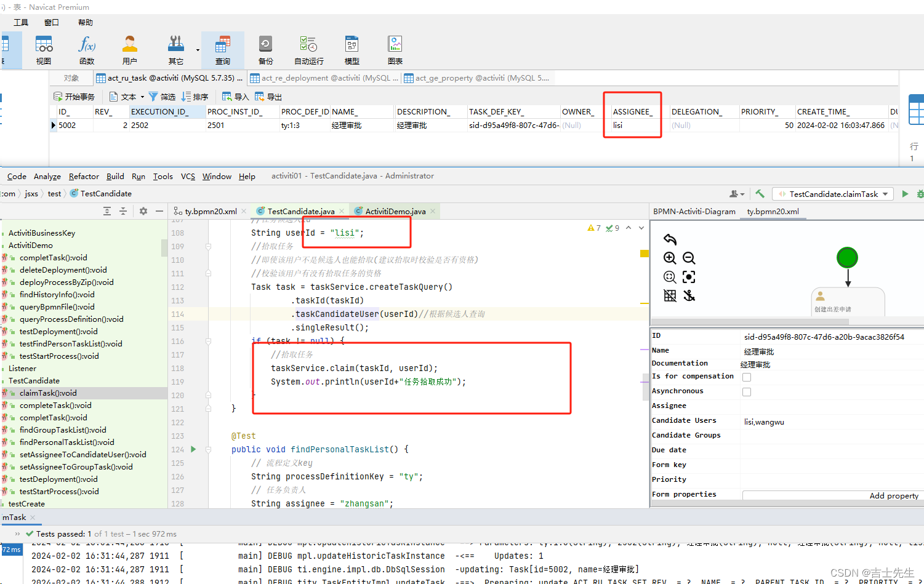Open the Refactor menu
Image resolution: width=924 pixels, height=584 pixels.
pyautogui.click(x=84, y=177)
